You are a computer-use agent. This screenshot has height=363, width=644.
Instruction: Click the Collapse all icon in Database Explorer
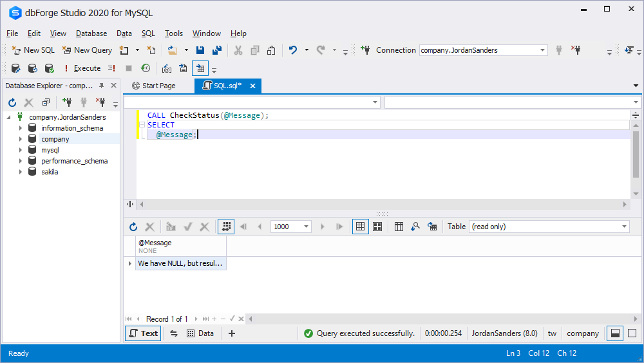click(46, 102)
